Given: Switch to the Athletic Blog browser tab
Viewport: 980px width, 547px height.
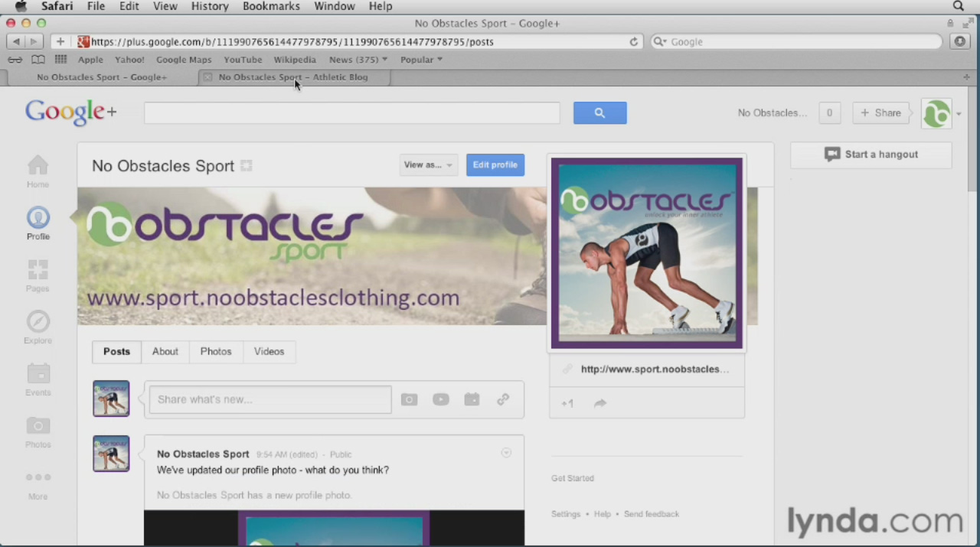Looking at the screenshot, I should click(294, 77).
